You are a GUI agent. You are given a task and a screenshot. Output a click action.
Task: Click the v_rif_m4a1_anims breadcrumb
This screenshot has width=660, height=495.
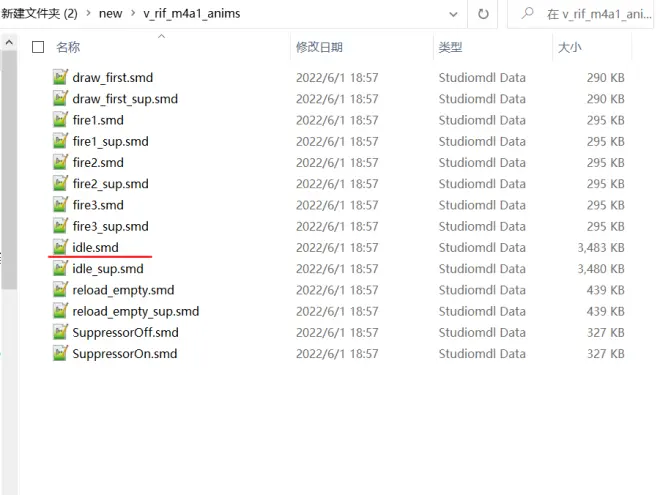click(x=192, y=13)
